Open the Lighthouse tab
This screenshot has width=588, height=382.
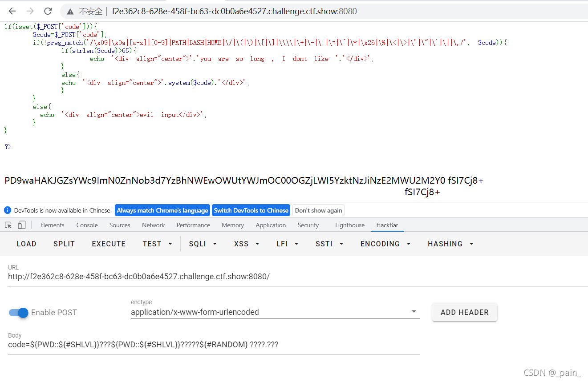pos(350,225)
